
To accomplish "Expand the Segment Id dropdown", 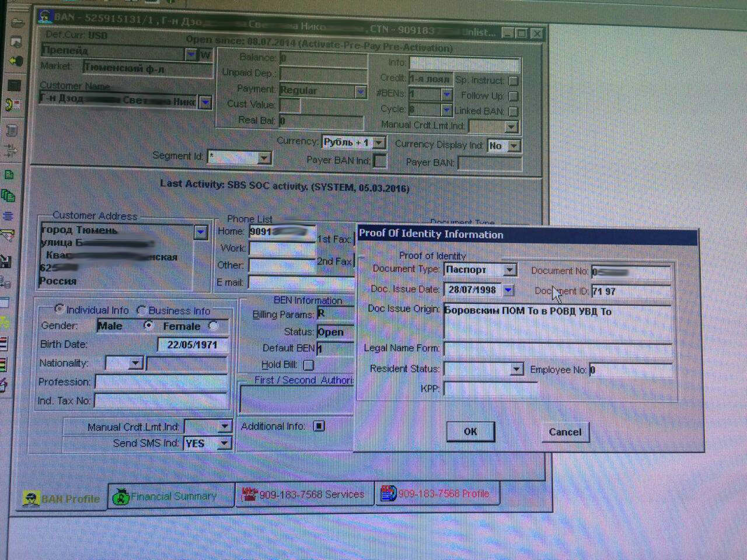I will 264,158.
